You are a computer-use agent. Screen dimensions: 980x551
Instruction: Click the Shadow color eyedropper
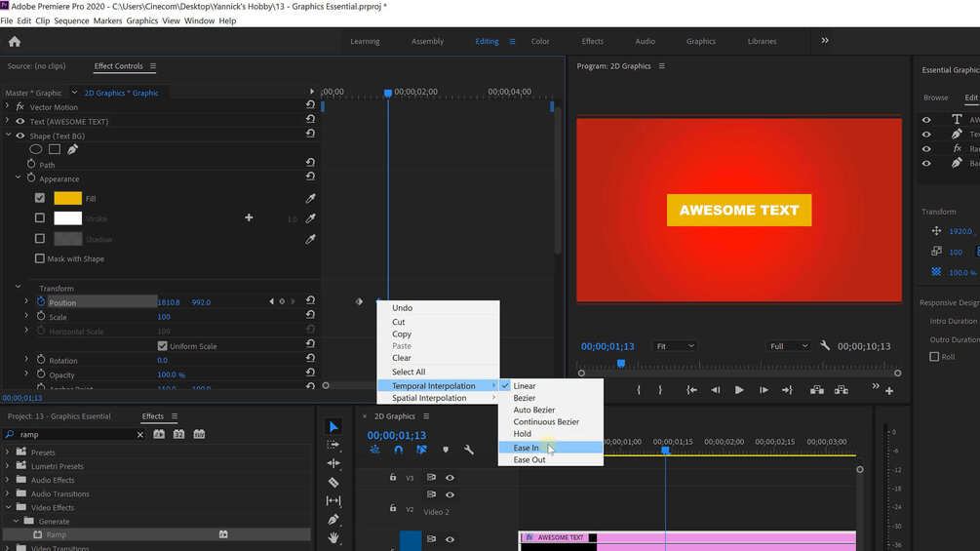[310, 239]
